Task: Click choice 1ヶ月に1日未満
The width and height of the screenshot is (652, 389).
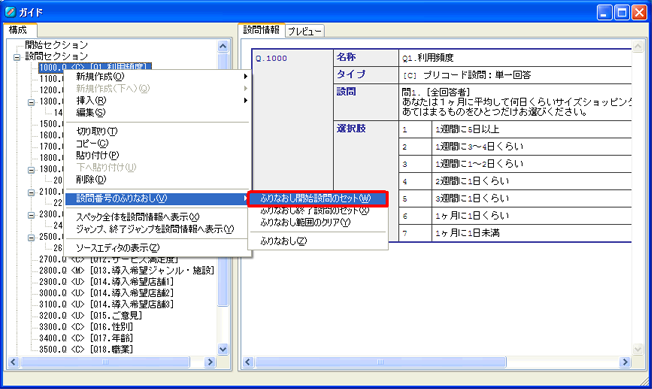Action: (467, 233)
